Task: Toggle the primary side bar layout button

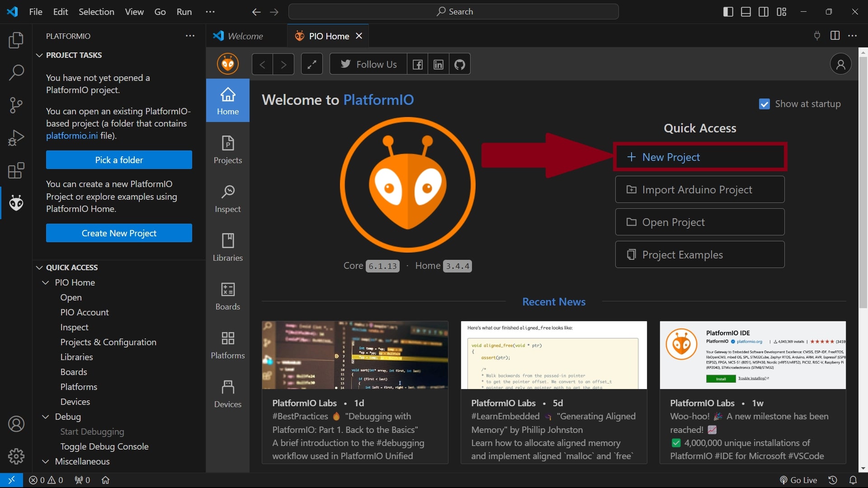Action: (728, 12)
